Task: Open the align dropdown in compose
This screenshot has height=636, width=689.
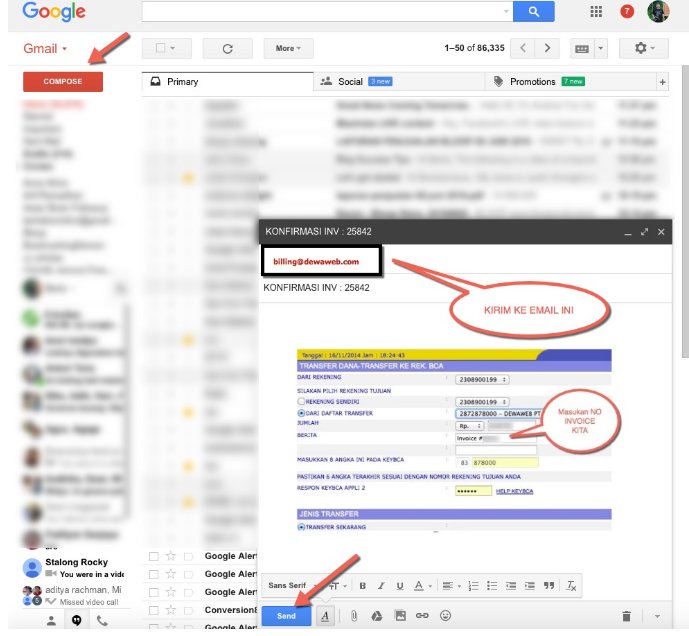Action: pyautogui.click(x=451, y=585)
